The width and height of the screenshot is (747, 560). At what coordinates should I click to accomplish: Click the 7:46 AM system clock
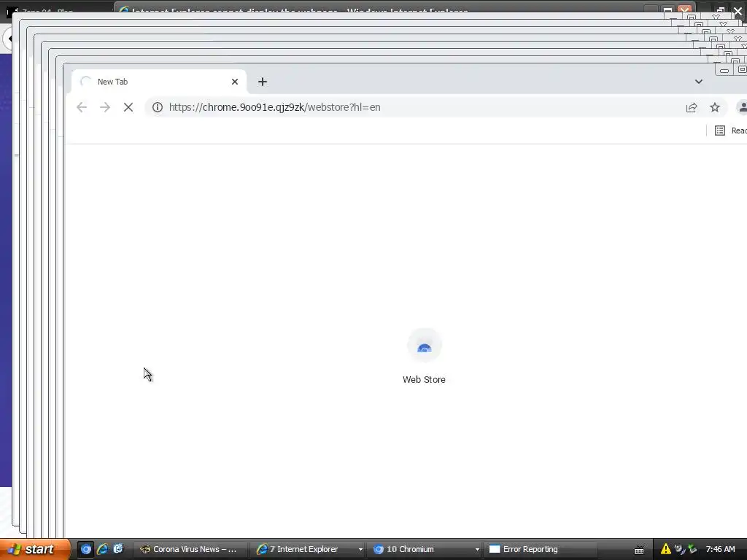click(x=720, y=549)
